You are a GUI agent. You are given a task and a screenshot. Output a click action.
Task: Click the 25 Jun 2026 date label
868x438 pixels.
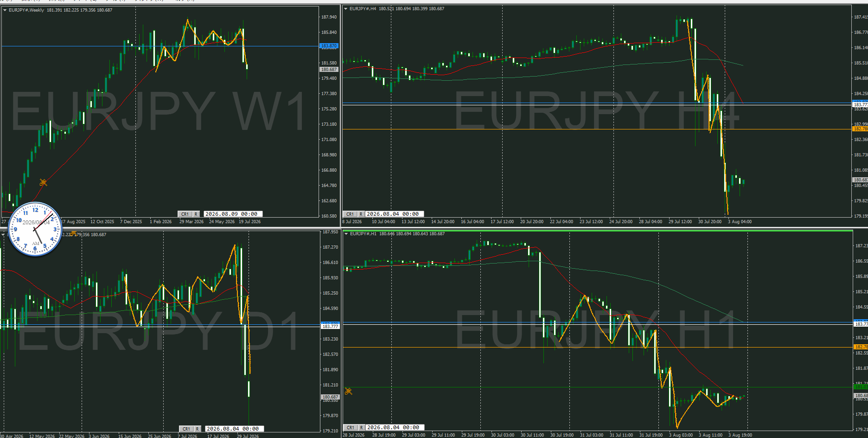point(160,436)
